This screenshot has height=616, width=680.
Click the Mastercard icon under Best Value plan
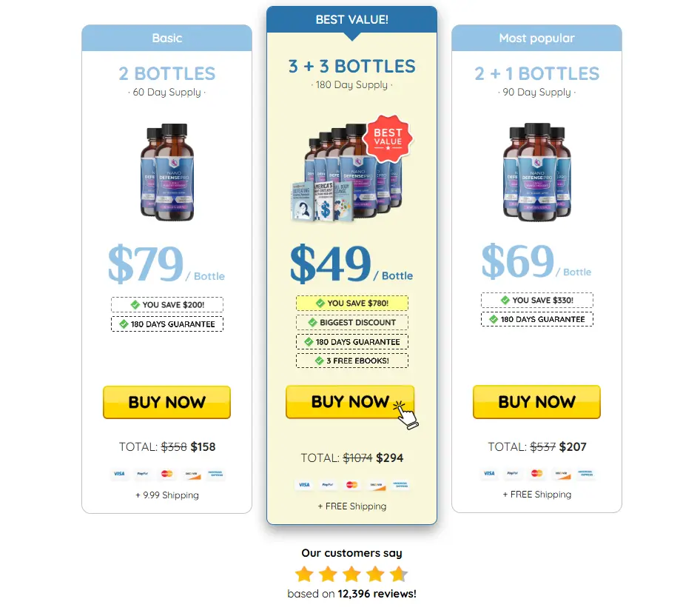tap(351, 484)
